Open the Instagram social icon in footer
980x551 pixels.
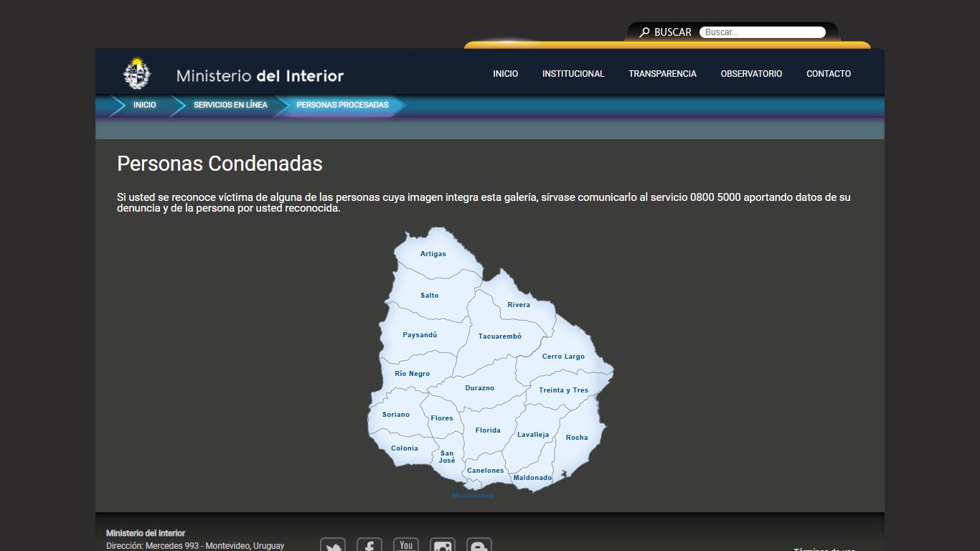click(443, 545)
